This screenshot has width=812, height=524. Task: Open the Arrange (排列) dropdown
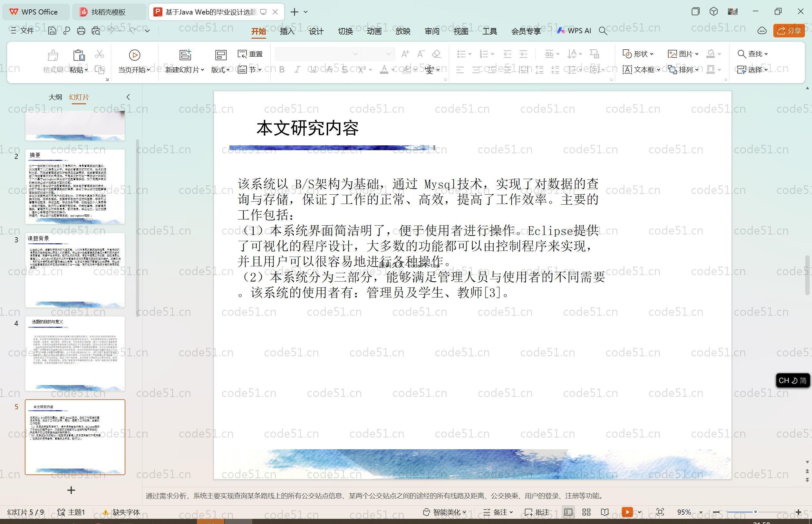coord(683,70)
